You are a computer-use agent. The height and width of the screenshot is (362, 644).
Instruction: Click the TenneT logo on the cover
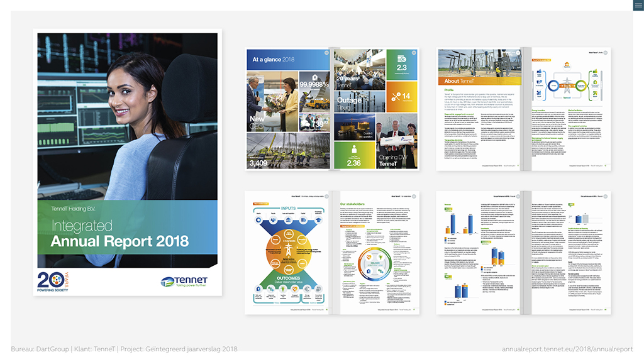tap(184, 281)
